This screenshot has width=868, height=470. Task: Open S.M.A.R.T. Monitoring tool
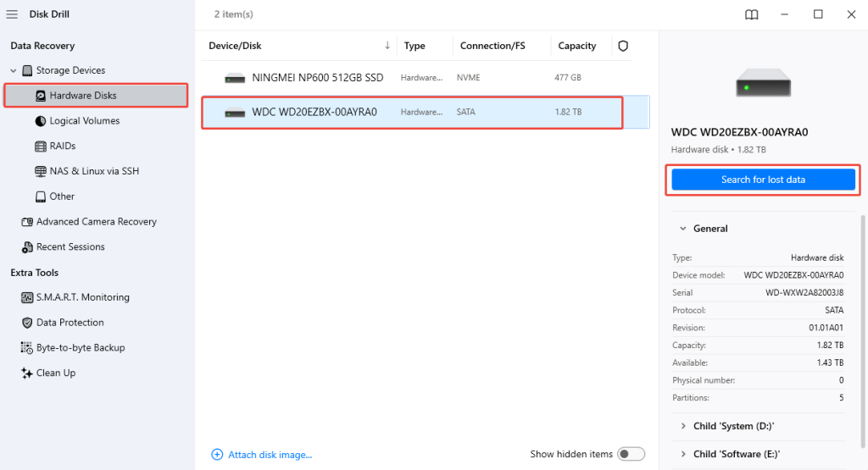pyautogui.click(x=82, y=297)
